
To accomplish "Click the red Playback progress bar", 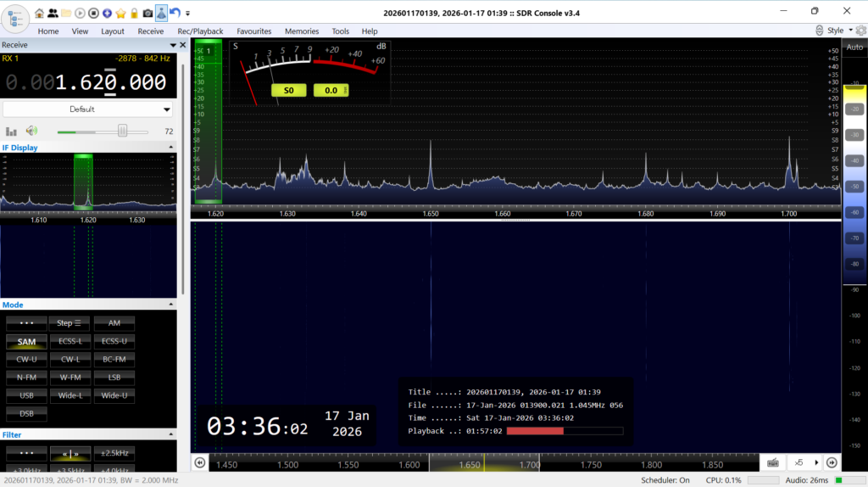I will tap(535, 431).
